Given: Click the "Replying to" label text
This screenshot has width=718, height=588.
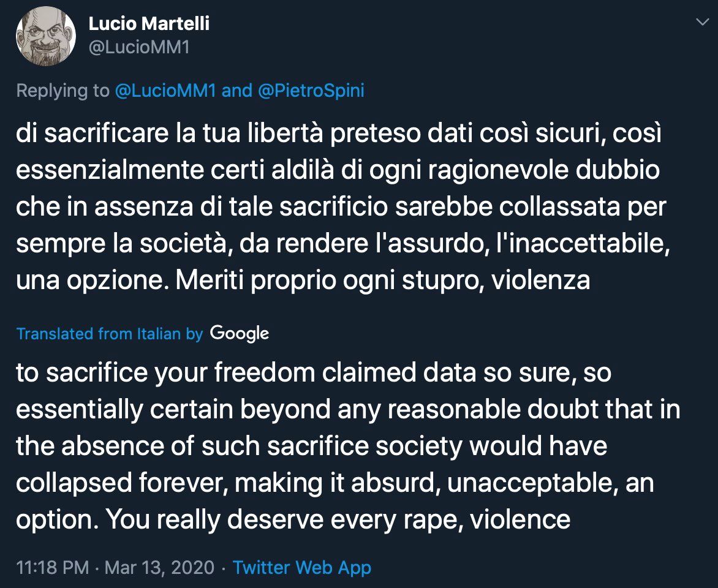Looking at the screenshot, I should coord(62,91).
